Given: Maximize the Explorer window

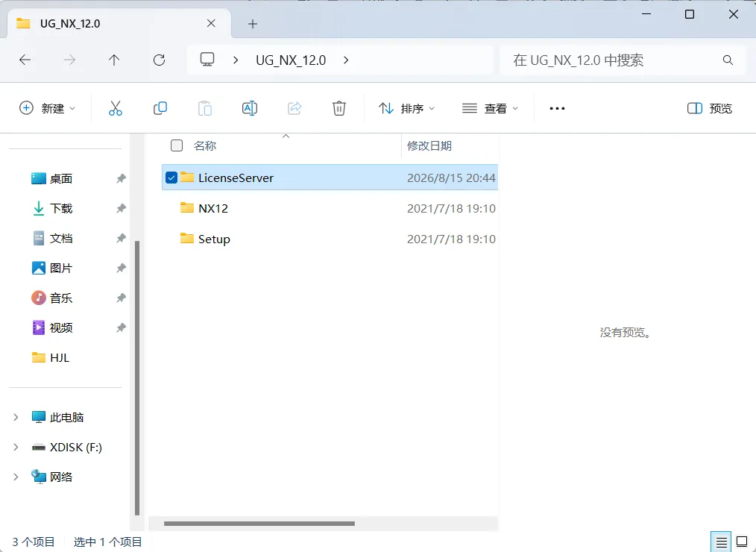Looking at the screenshot, I should [690, 14].
